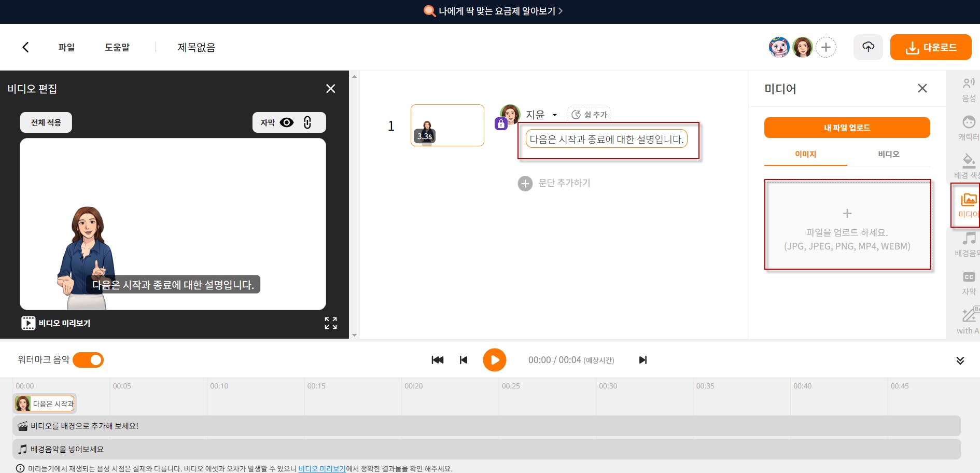Toggle the link icon beside 자막 eye
980x473 pixels.
pos(307,122)
